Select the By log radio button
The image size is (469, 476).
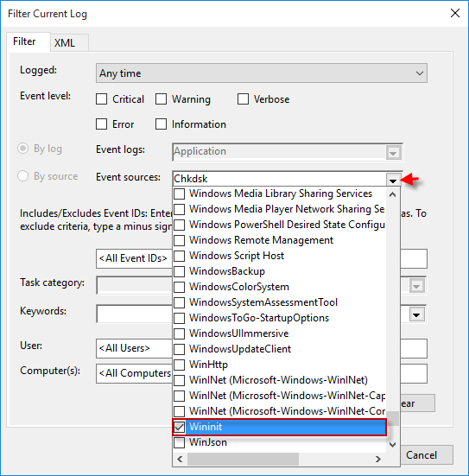23,149
